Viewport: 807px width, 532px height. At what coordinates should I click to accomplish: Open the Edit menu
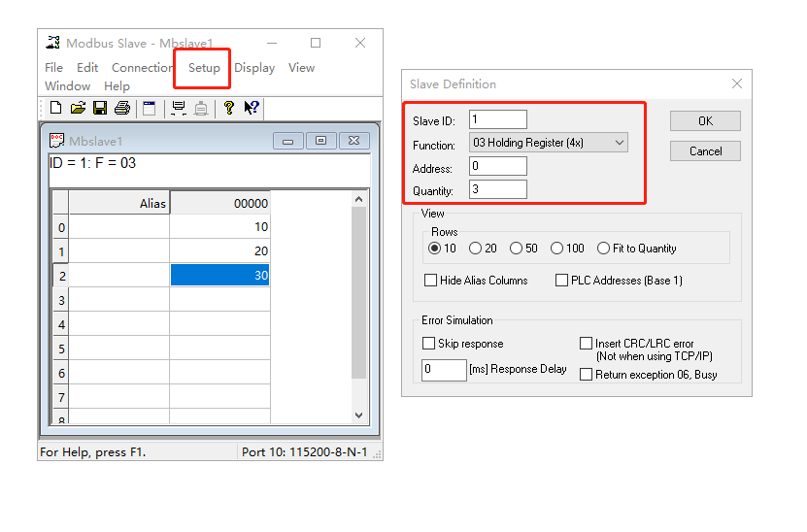(x=87, y=68)
